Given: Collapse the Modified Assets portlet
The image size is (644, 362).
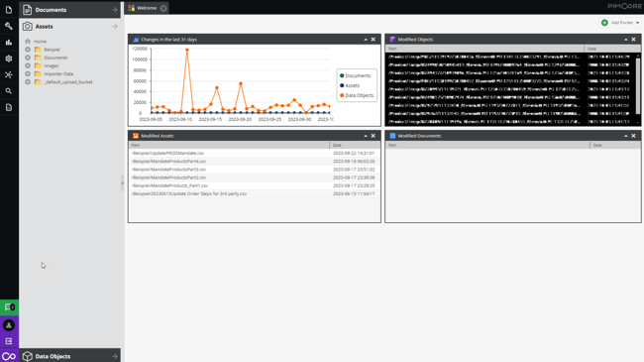Looking at the screenshot, I should click(366, 136).
